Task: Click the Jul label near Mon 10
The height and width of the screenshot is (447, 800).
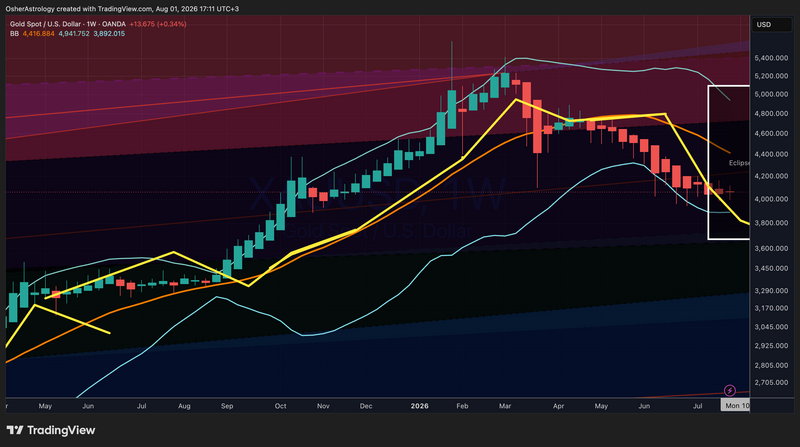Action: tap(697, 406)
